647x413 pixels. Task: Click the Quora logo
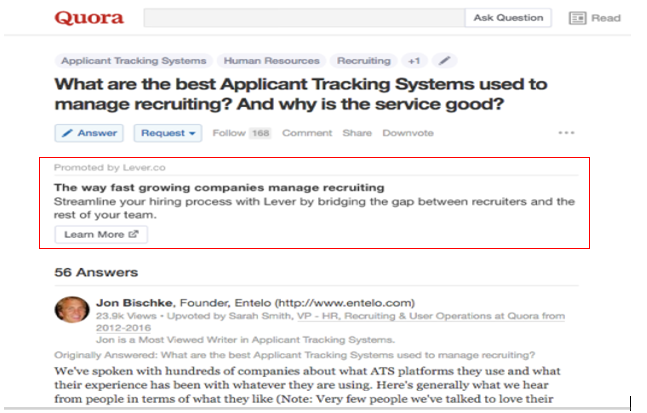pos(89,18)
